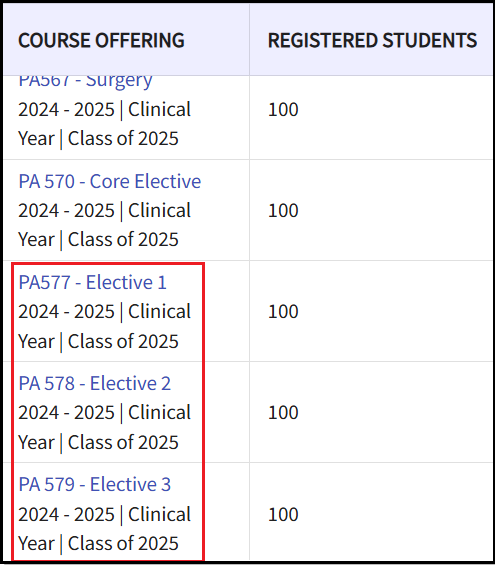The image size is (495, 565).
Task: Open the PA577 - Elective 1 link
Action: 92,282
